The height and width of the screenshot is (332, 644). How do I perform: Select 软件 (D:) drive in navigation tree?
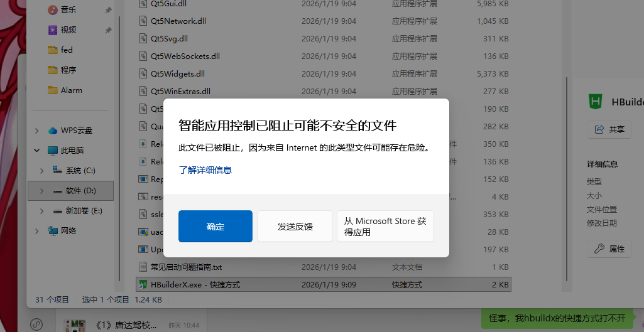80,191
